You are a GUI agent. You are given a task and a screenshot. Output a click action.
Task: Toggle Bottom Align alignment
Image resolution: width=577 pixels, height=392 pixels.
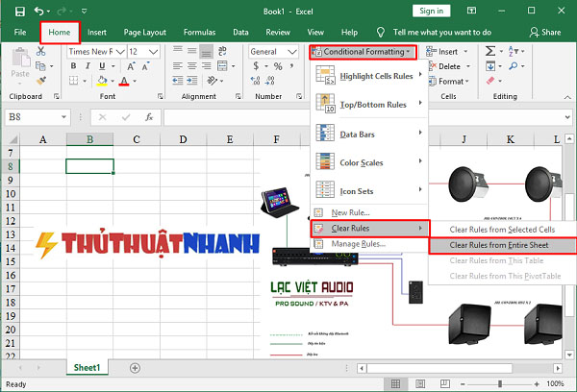[206, 52]
